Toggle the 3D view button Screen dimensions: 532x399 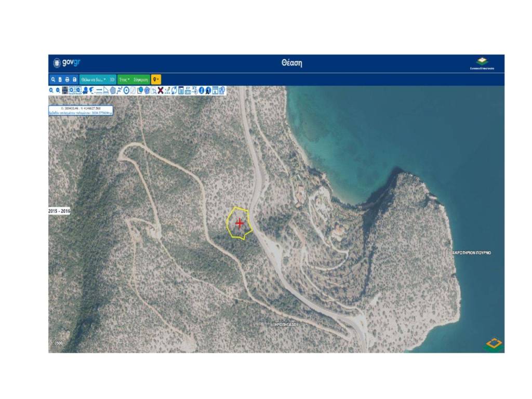(112, 79)
